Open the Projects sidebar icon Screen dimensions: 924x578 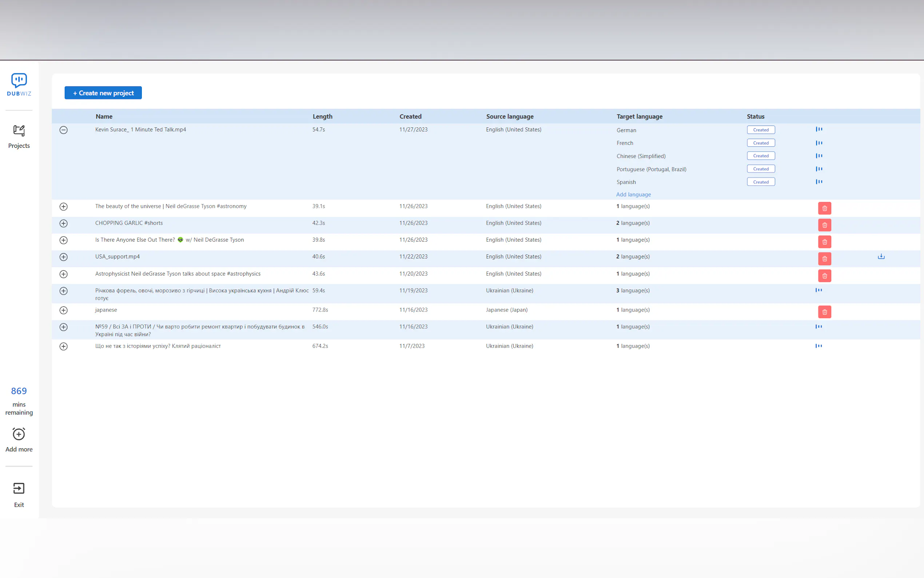coord(19,131)
